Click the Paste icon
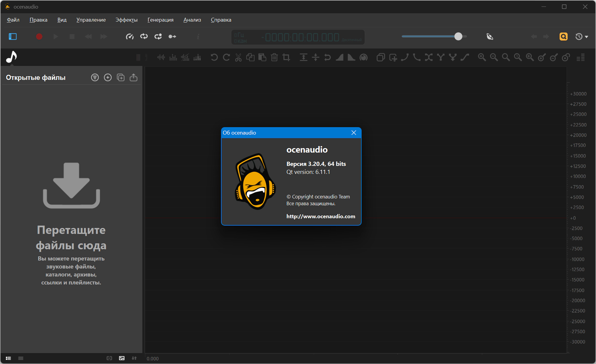This screenshot has width=596, height=364. tap(262, 57)
